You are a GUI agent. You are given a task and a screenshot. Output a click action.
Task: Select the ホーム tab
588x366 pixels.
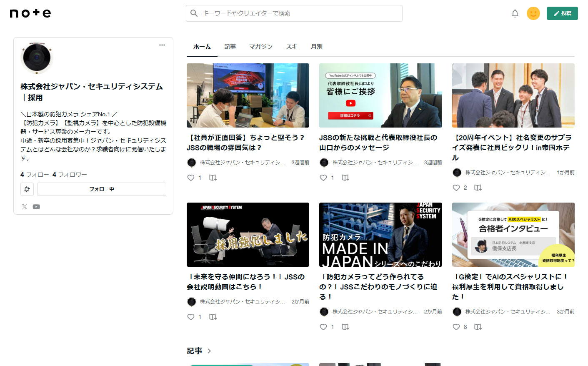(202, 47)
